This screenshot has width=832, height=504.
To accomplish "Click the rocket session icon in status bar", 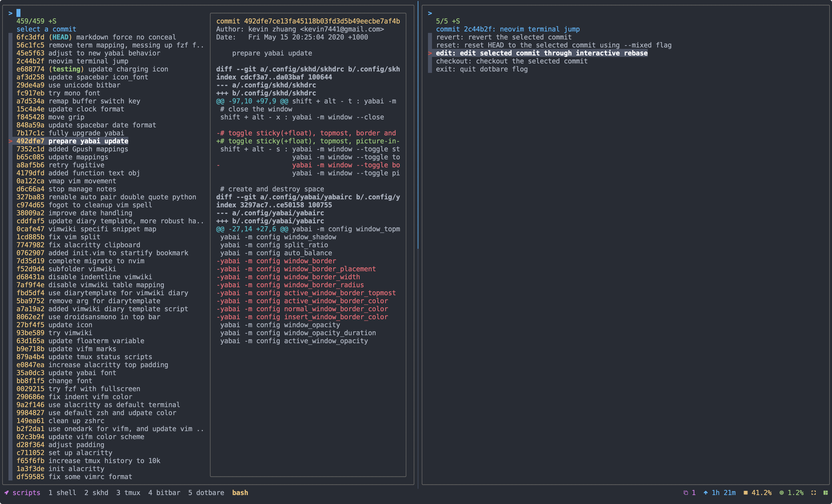I will (6, 492).
